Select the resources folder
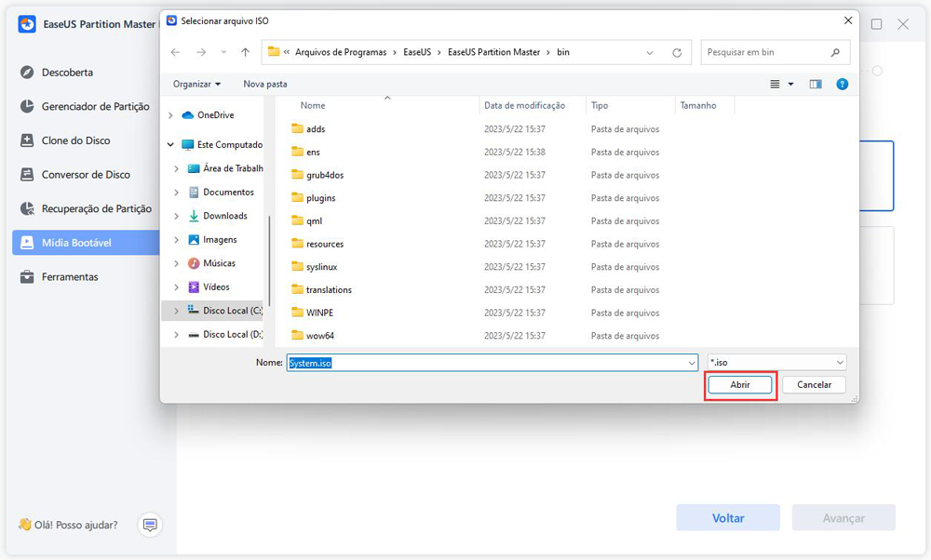Image resolution: width=931 pixels, height=560 pixels. (x=317, y=244)
